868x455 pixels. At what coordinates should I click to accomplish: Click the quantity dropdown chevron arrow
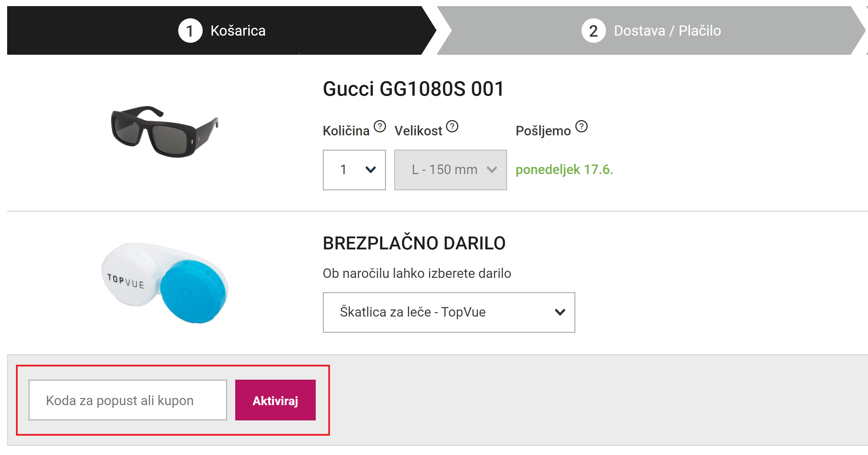point(370,170)
